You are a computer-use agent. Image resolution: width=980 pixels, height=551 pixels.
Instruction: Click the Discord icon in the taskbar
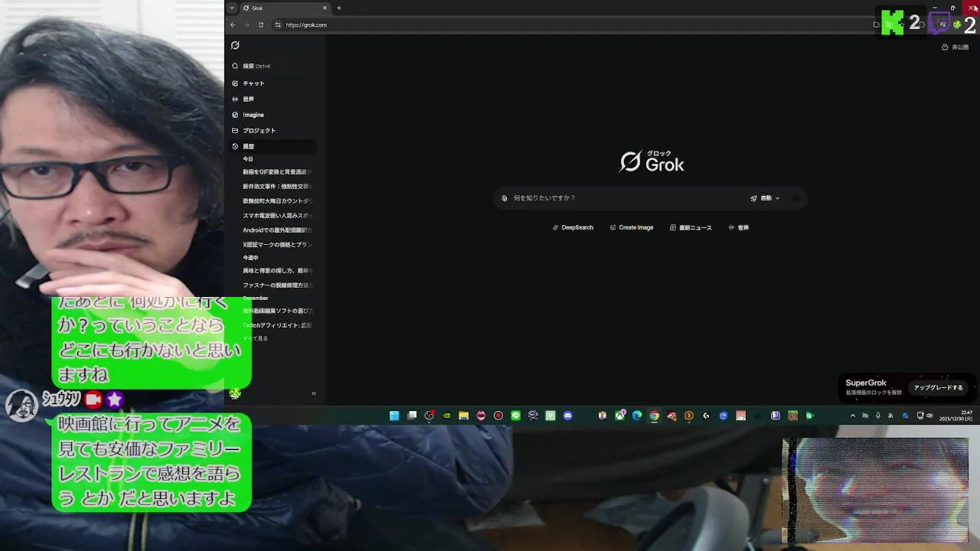(x=567, y=416)
